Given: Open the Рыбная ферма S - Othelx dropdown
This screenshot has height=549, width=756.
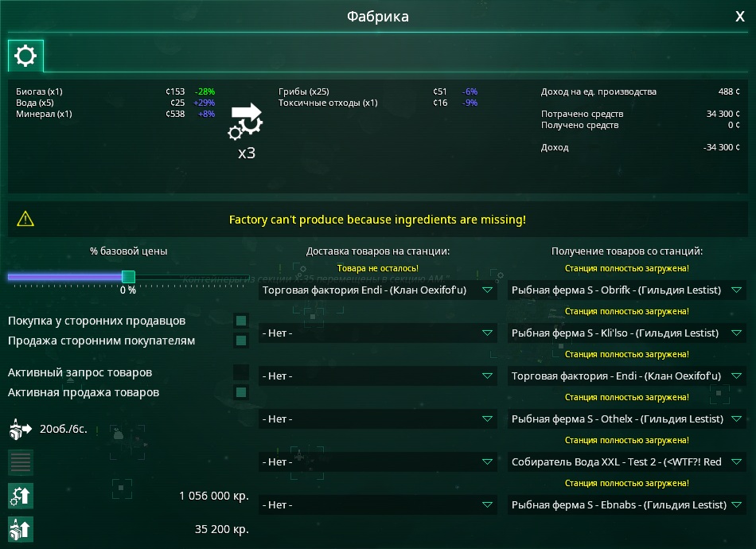Looking at the screenshot, I should pos(627,419).
